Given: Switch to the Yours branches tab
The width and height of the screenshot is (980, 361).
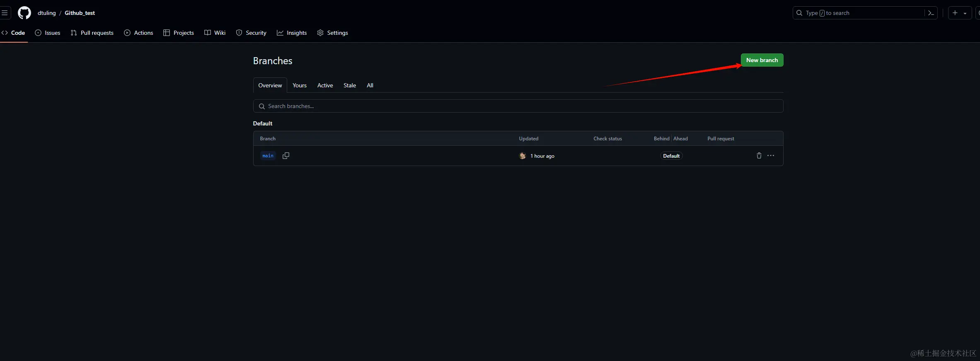Looking at the screenshot, I should click(x=300, y=85).
